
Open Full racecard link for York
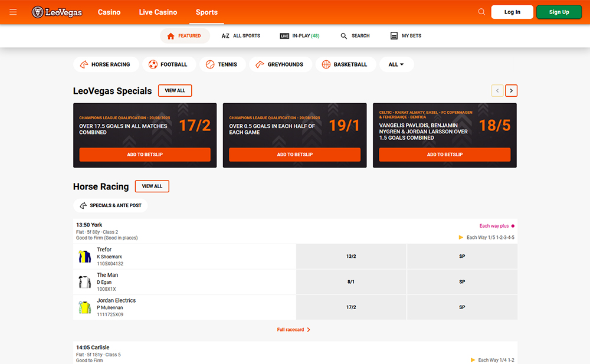coord(294,330)
